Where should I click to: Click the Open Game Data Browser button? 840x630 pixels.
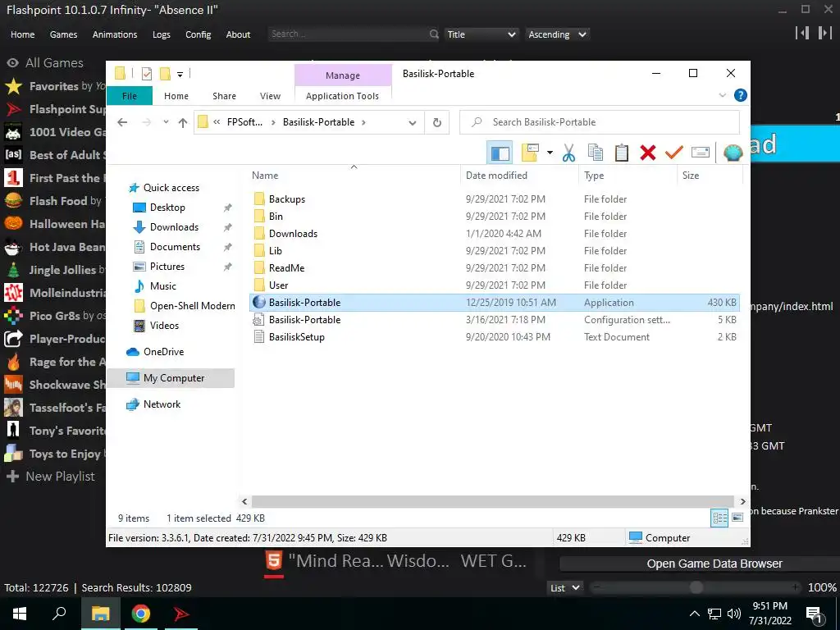pos(714,564)
